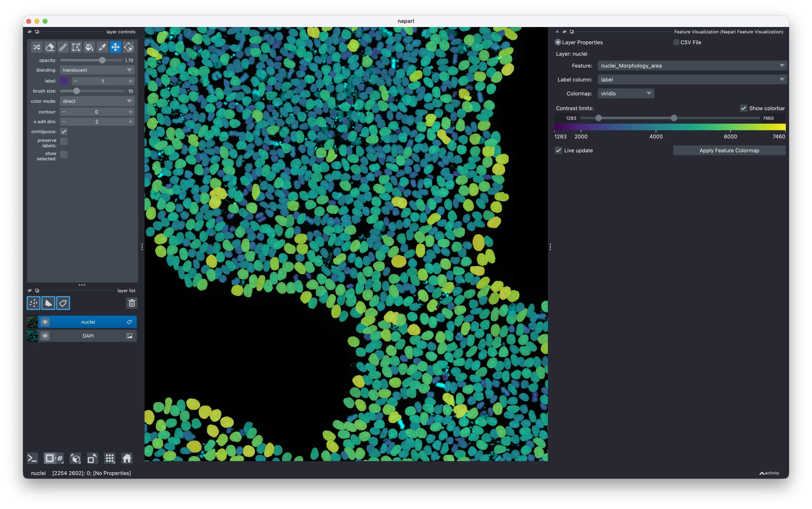Enable preserve labels checkbox
Viewport: 812px width, 509px height.
64,141
